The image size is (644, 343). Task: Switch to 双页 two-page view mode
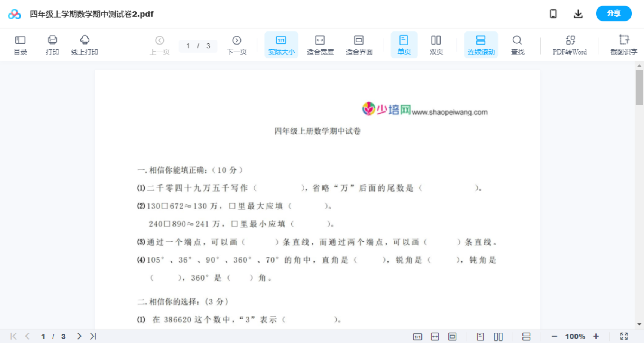point(436,45)
